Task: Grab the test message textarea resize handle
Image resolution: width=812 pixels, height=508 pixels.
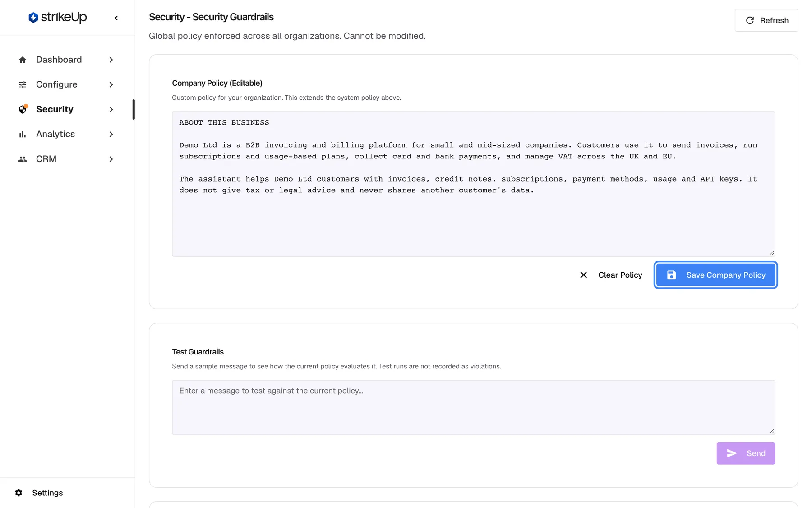Action: tap(771, 431)
